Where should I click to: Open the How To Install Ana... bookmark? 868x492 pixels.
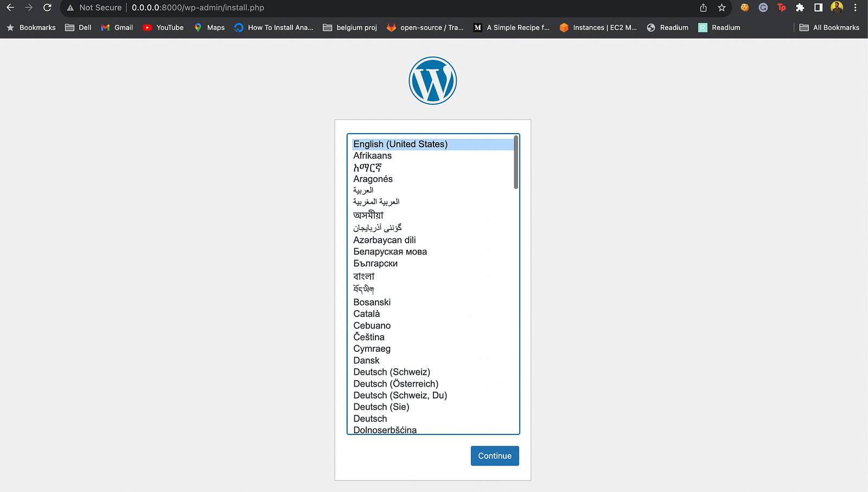click(x=274, y=28)
